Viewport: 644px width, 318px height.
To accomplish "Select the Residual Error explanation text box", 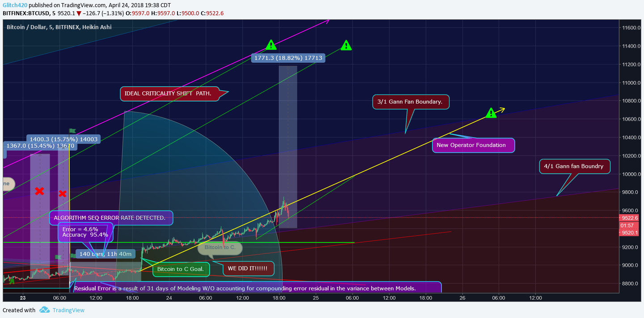I will click(256, 288).
